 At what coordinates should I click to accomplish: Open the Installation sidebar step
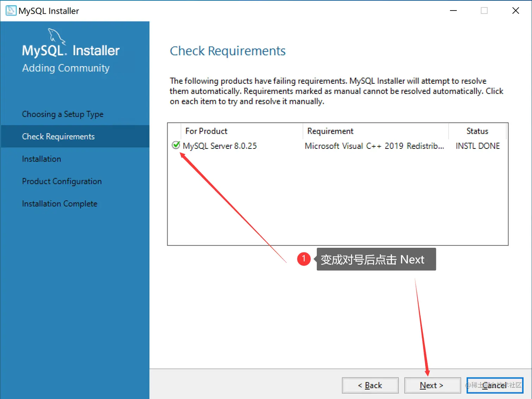(42, 159)
